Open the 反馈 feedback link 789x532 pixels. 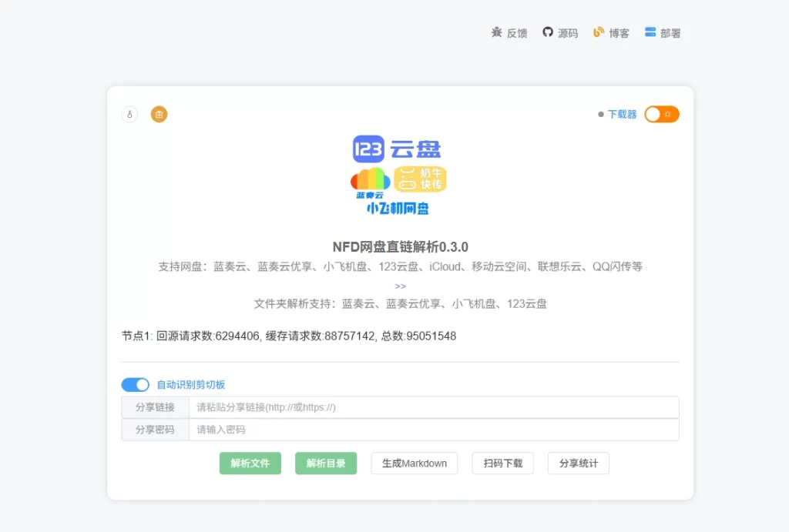pyautogui.click(x=517, y=33)
